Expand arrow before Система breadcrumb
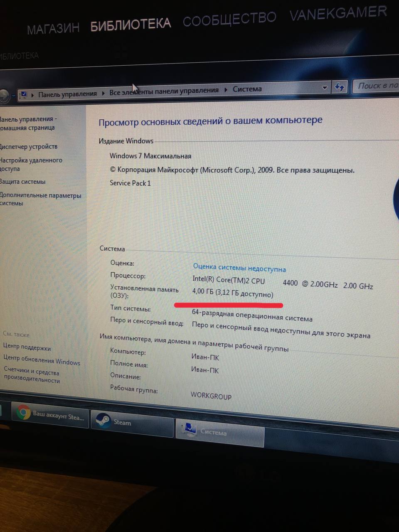This screenshot has height=532, width=399. click(x=226, y=89)
